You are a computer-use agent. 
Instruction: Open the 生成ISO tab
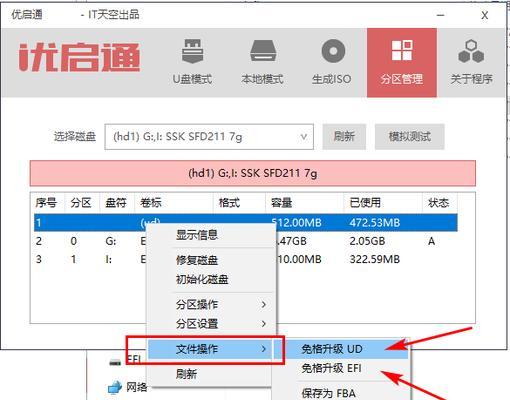(332, 62)
